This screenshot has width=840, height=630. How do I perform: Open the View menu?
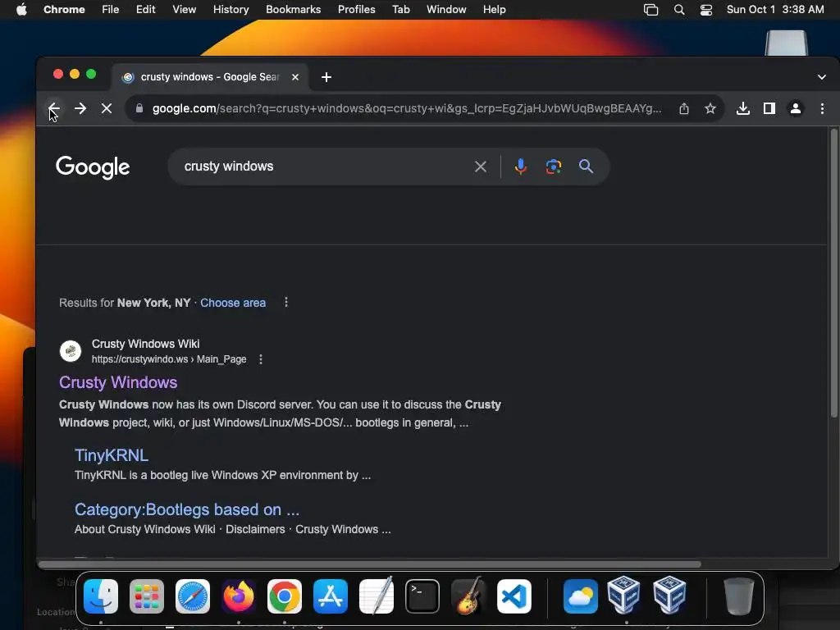click(x=185, y=10)
